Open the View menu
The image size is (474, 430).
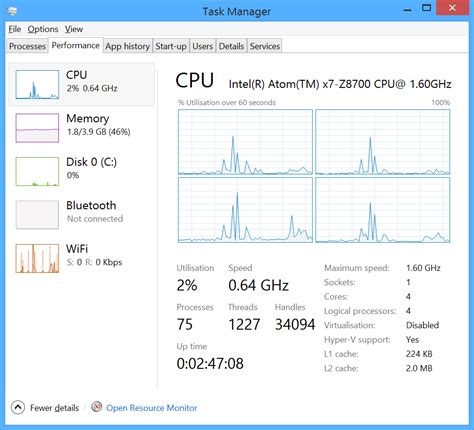[x=74, y=29]
